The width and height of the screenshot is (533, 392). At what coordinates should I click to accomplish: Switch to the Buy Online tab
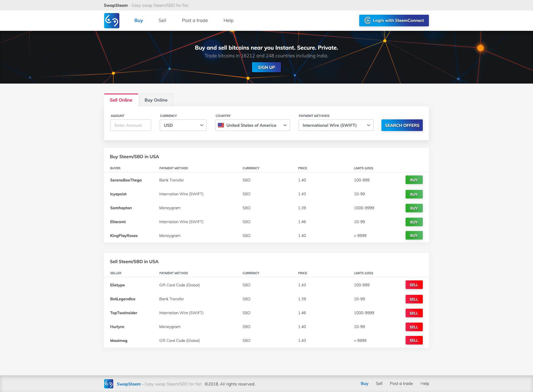tap(156, 100)
